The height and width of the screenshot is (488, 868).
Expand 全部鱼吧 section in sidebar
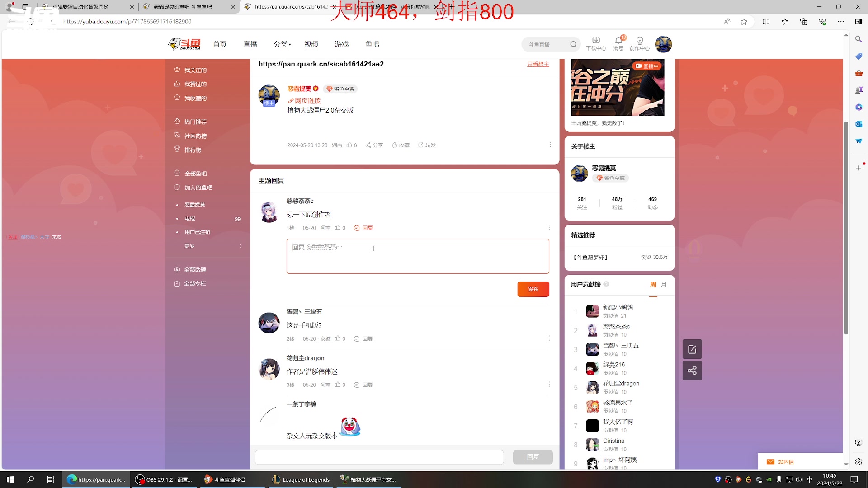pos(196,174)
